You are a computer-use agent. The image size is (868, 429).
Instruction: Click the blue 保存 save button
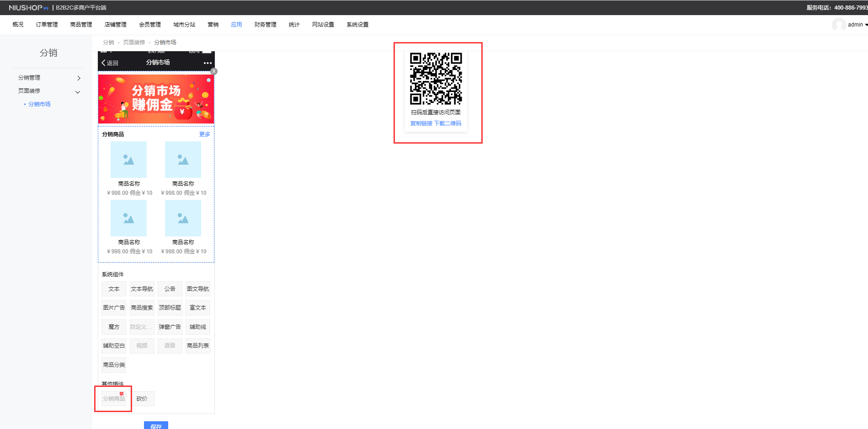(x=156, y=426)
